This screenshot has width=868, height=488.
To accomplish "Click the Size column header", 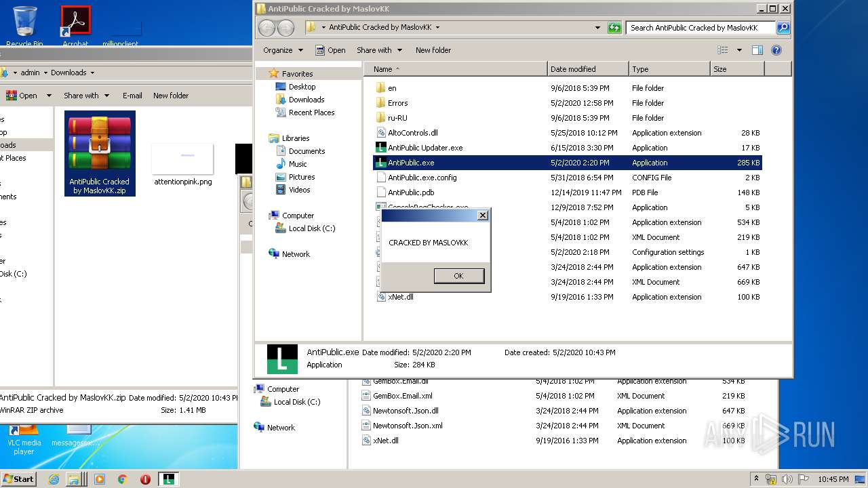I will 737,69.
